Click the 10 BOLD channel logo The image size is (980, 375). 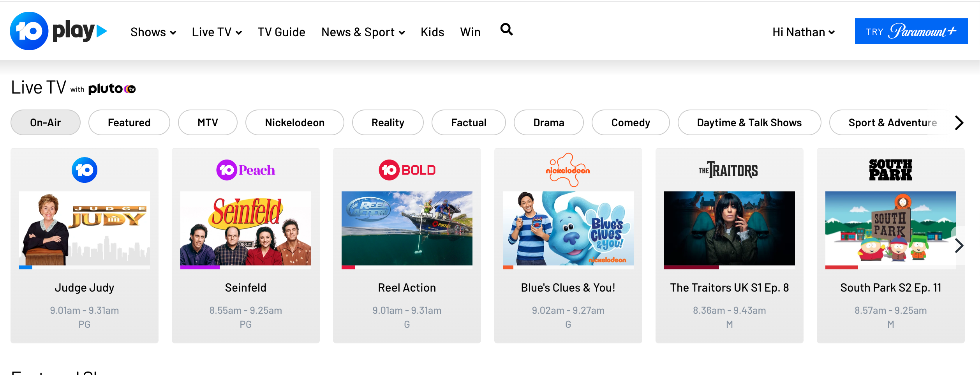tap(407, 170)
